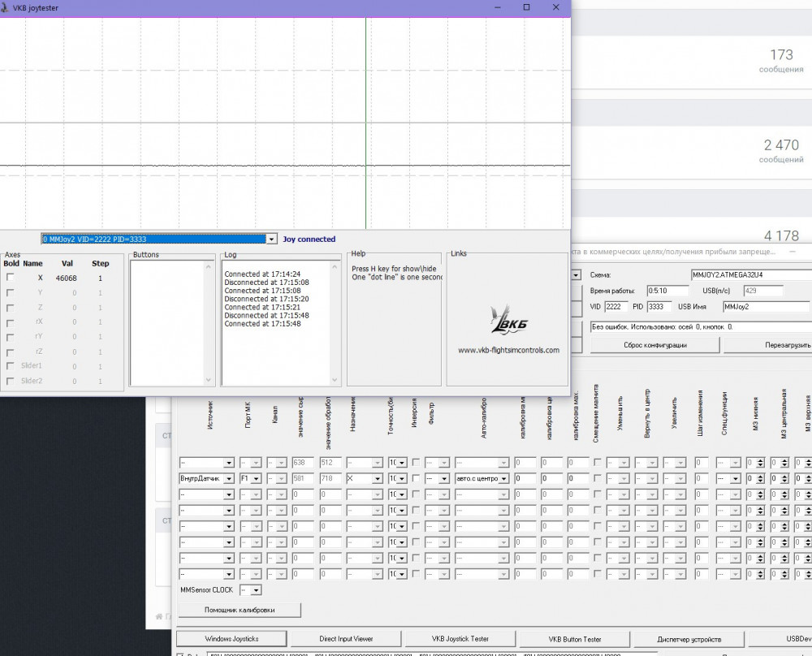Maximize the VKB joytester window
Image resolution: width=812 pixels, height=656 pixels.
coord(526,7)
